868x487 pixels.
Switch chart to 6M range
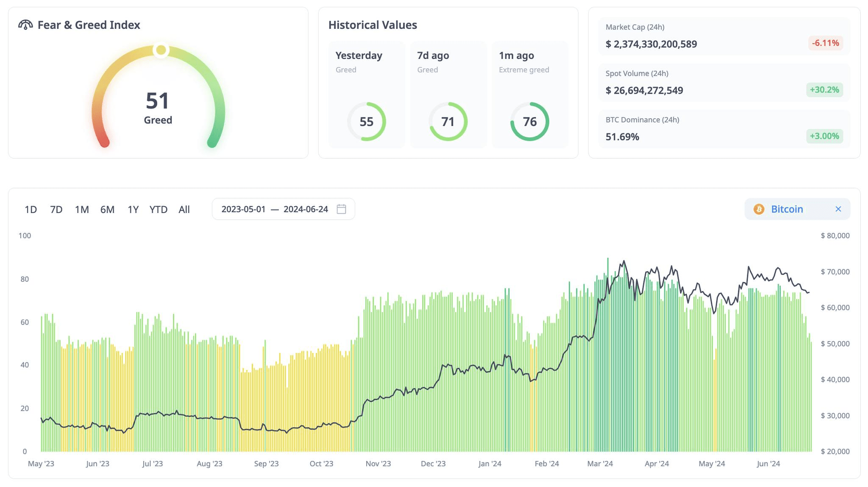click(107, 210)
